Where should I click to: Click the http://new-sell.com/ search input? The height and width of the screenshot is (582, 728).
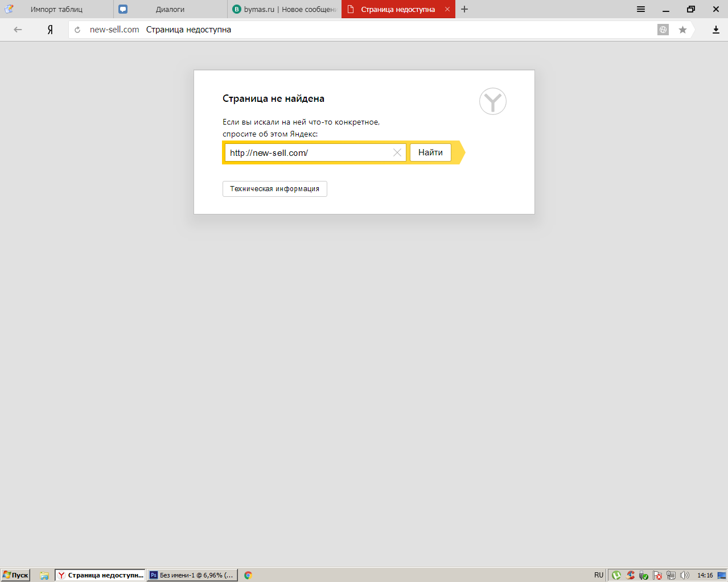[307, 152]
